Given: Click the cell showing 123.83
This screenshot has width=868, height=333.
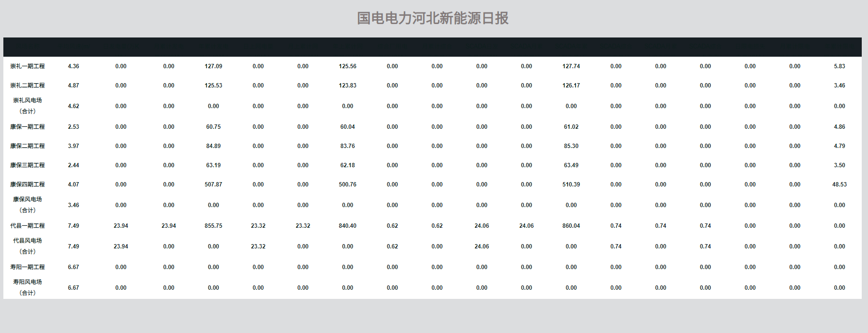Looking at the screenshot, I should coord(347,86).
